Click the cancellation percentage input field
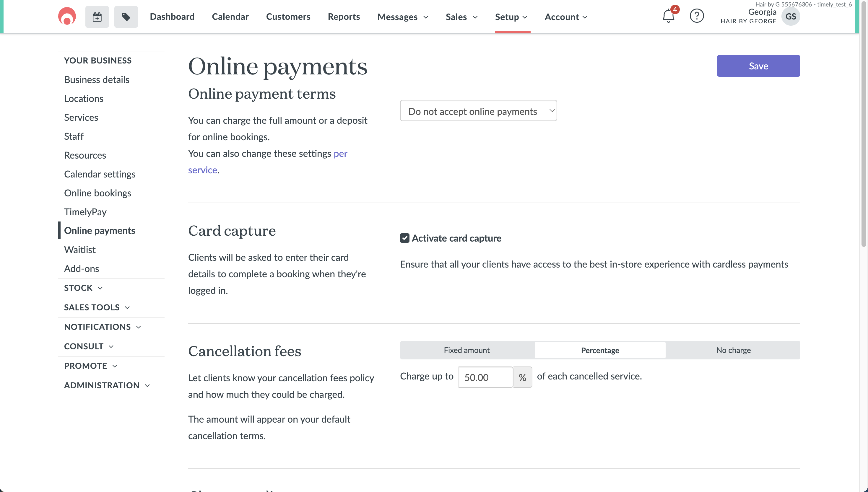This screenshot has width=868, height=492. click(x=485, y=377)
